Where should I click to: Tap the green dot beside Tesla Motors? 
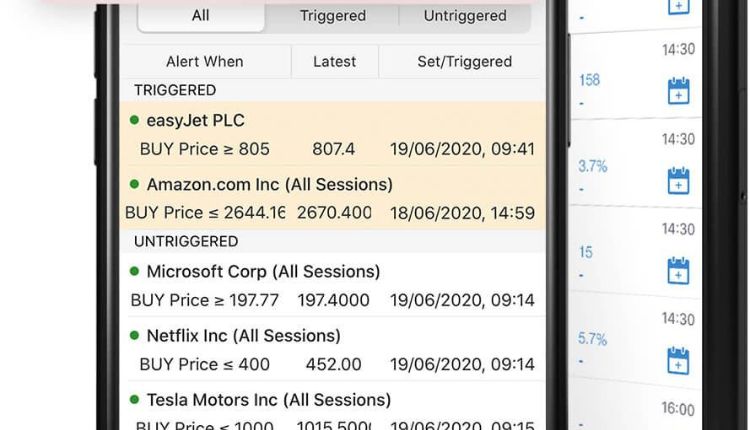(134, 399)
